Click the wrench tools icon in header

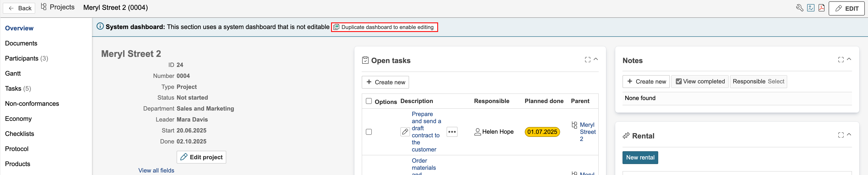(799, 8)
